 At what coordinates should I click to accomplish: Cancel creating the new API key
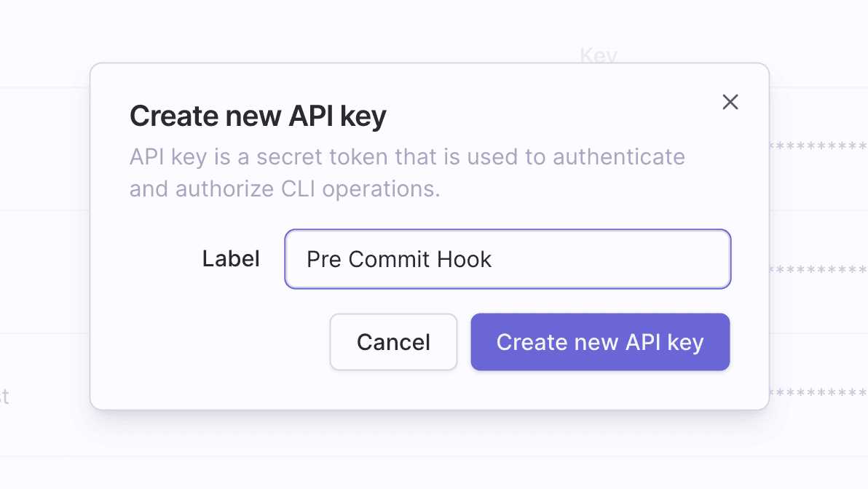click(x=393, y=342)
